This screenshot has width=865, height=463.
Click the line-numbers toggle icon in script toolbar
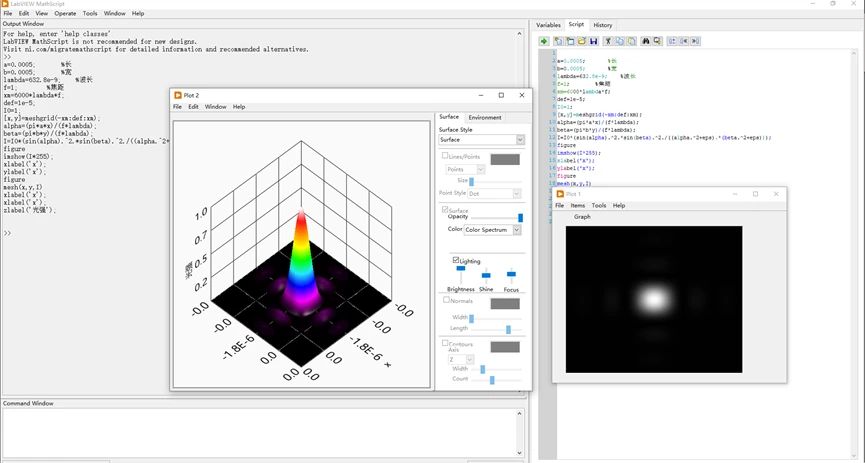(x=672, y=41)
